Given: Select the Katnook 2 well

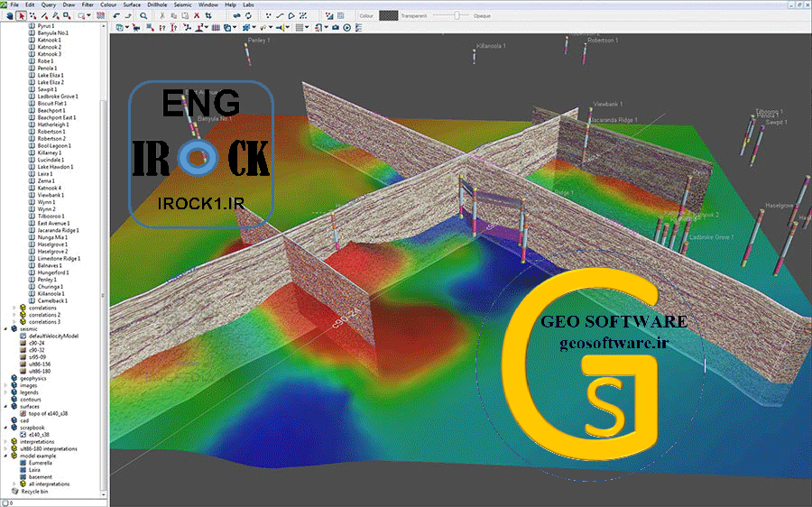Looking at the screenshot, I should [50, 47].
